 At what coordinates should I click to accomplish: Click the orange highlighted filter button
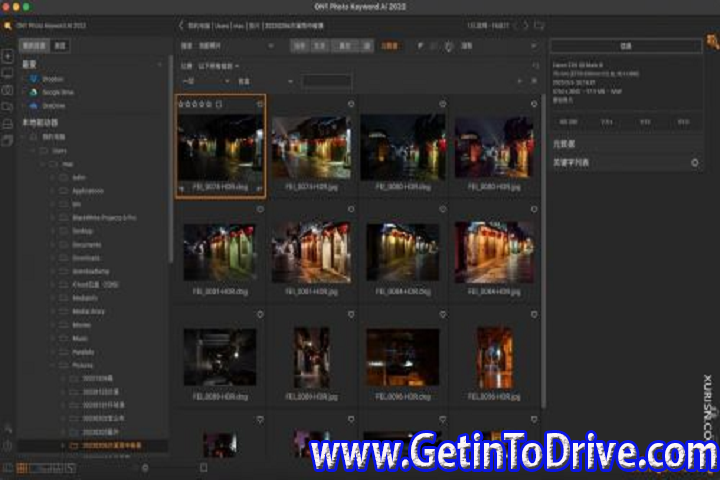(389, 46)
